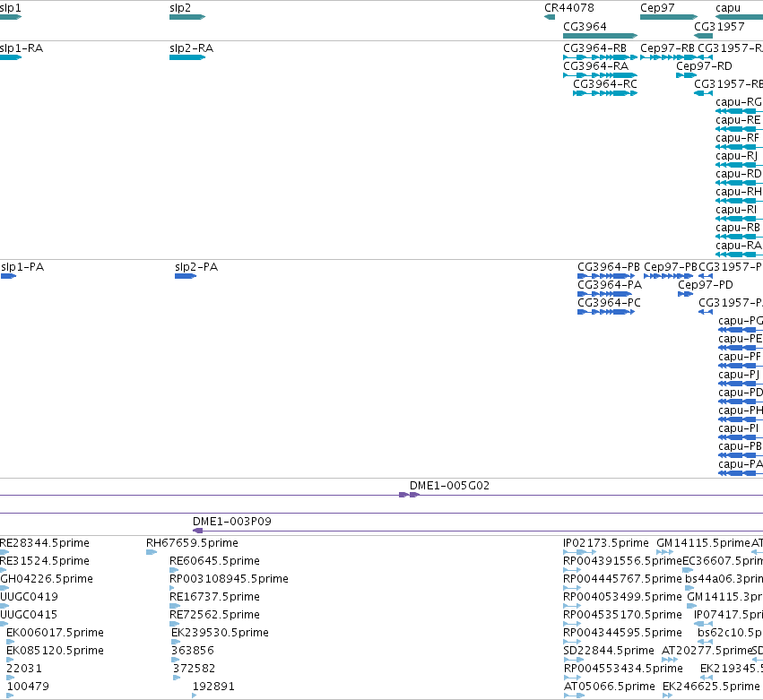Click the UUGC0415 EST label
This screenshot has width=763, height=700.
coord(29,615)
